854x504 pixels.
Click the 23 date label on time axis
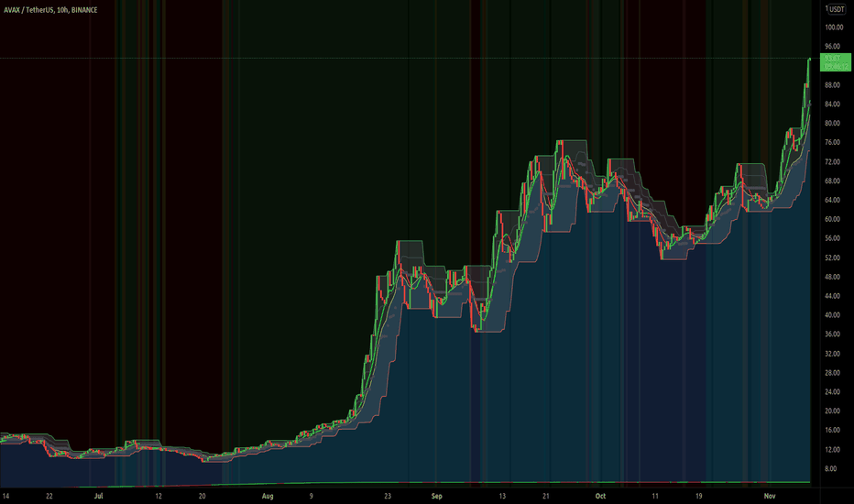tap(388, 496)
